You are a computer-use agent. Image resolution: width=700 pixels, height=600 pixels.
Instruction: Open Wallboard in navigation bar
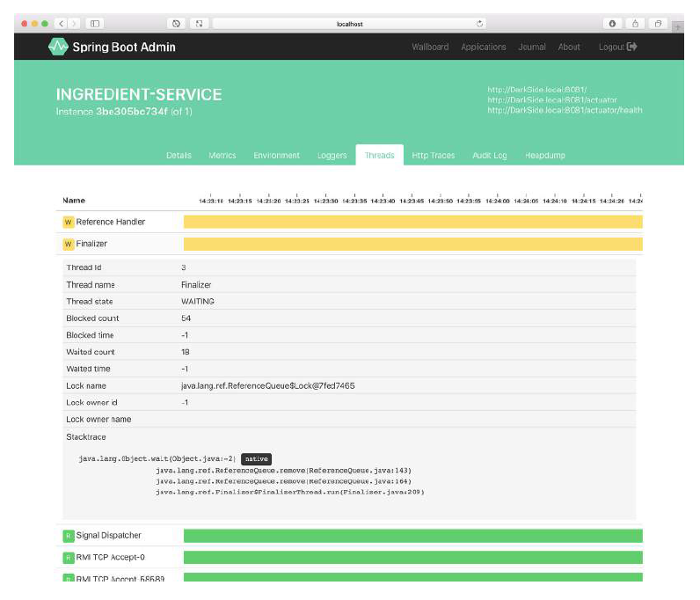[430, 47]
